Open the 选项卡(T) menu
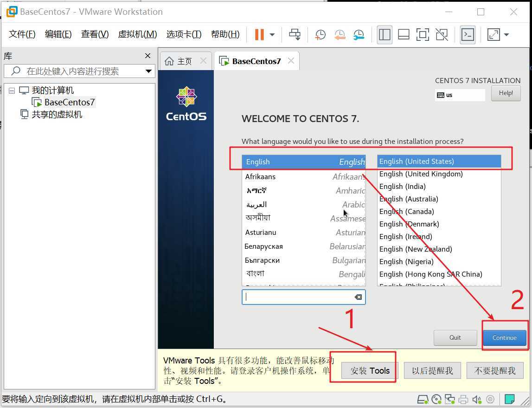The width and height of the screenshot is (532, 408). click(x=184, y=34)
